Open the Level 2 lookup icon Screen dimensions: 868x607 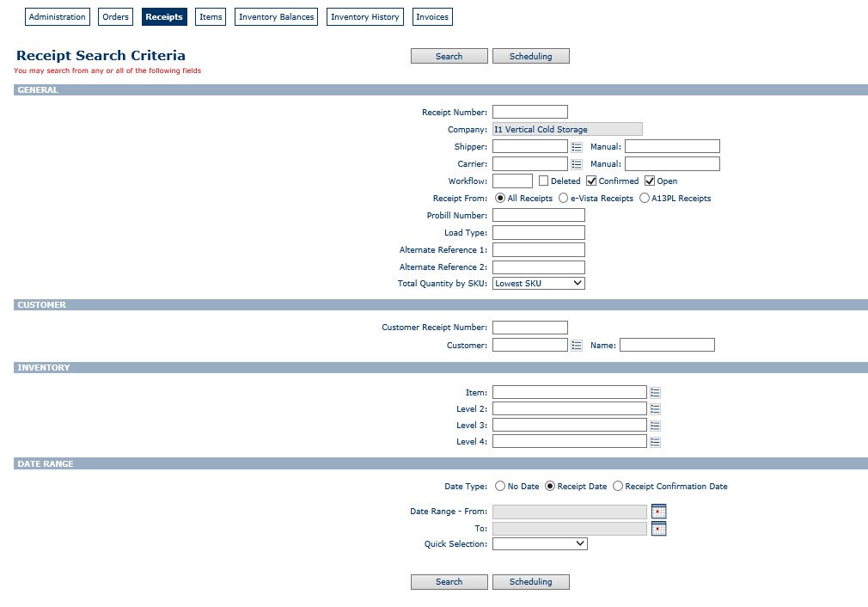[x=656, y=408]
